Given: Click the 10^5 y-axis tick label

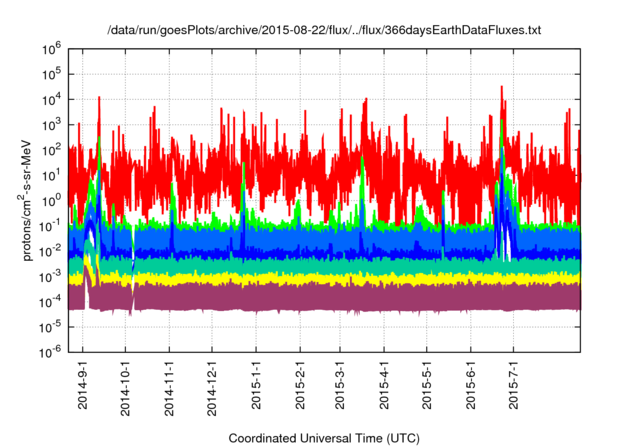Looking at the screenshot, I should [51, 75].
